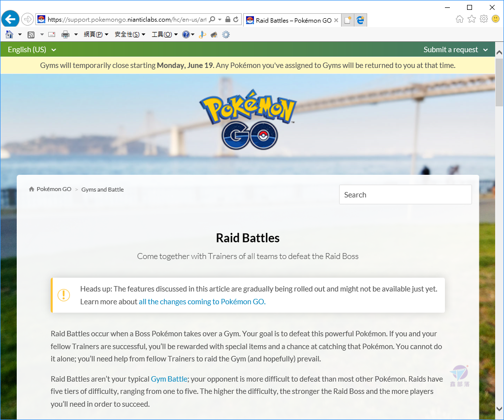Screen dimensions: 504x420
Task: Click the 'Gyms will temporarily close' notice banner
Action: [x=248, y=65]
